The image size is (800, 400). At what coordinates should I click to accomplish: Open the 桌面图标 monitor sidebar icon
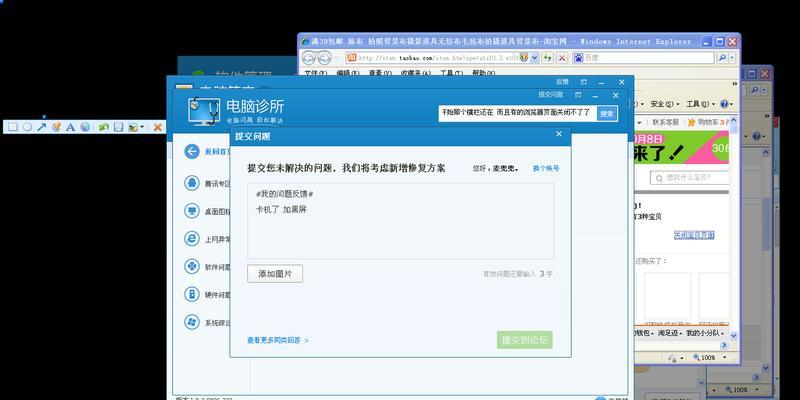click(192, 211)
